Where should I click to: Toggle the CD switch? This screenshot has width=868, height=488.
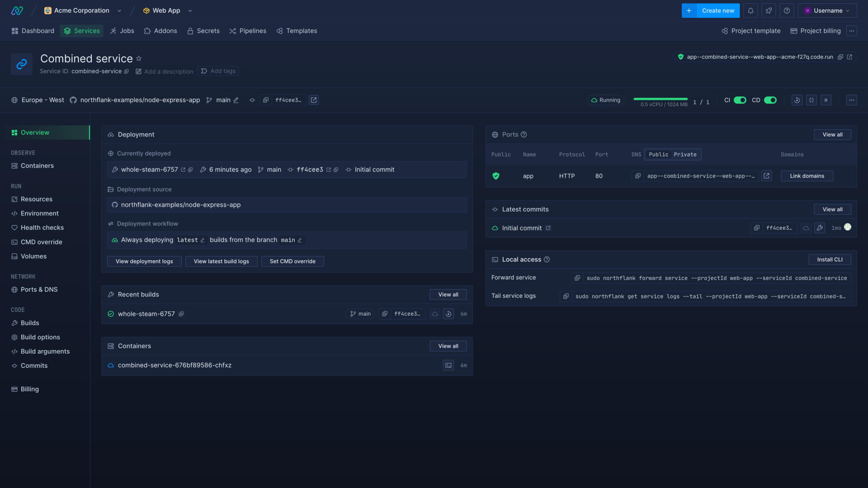click(770, 100)
